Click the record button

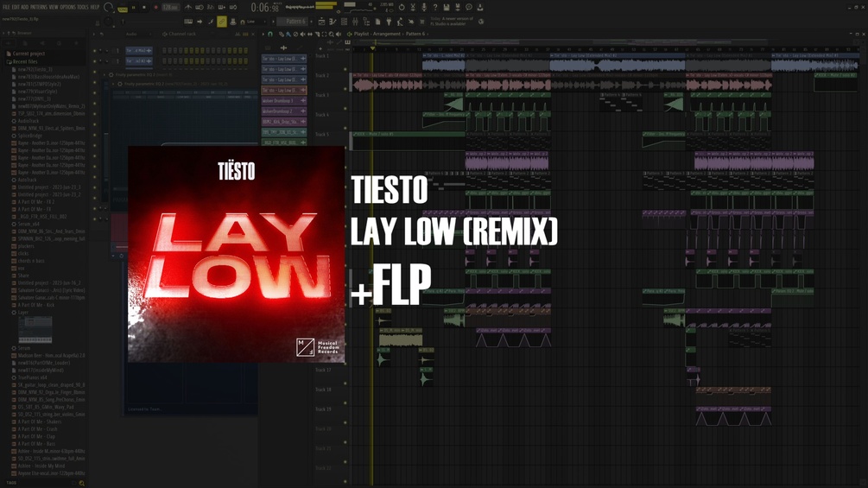click(155, 8)
